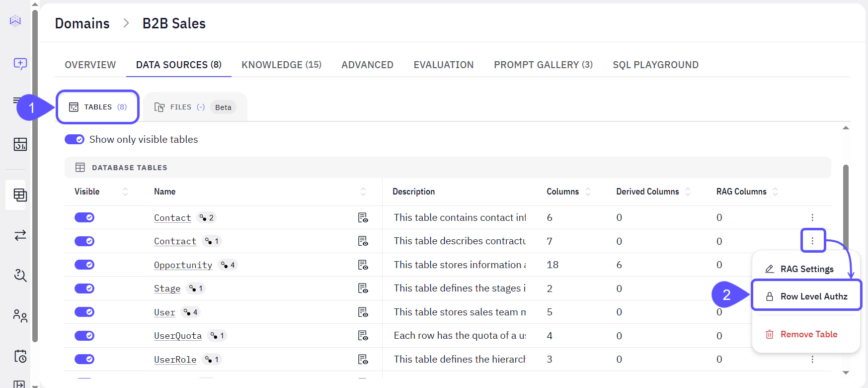This screenshot has width=868, height=388.
Task: Open table details icon for User row
Action: point(363,312)
